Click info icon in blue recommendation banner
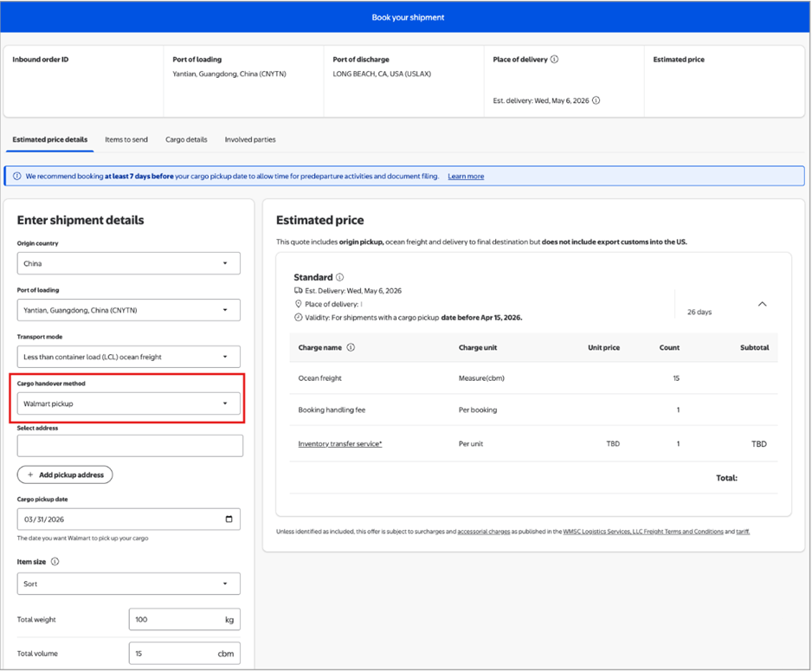 tap(17, 176)
